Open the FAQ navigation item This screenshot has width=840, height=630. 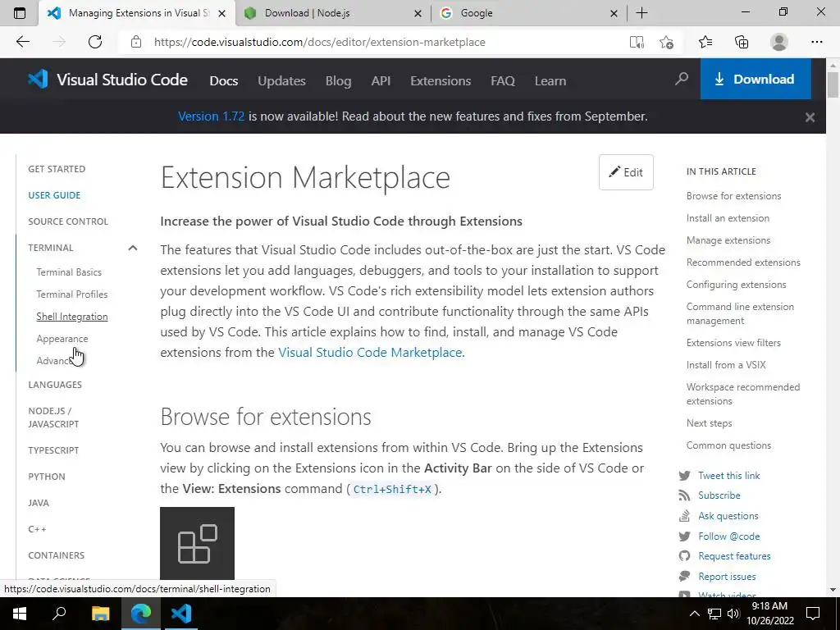503,81
